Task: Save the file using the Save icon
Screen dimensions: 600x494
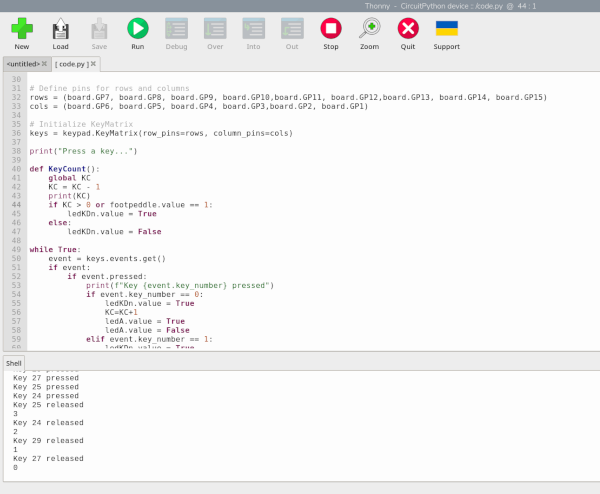Action: (x=99, y=29)
